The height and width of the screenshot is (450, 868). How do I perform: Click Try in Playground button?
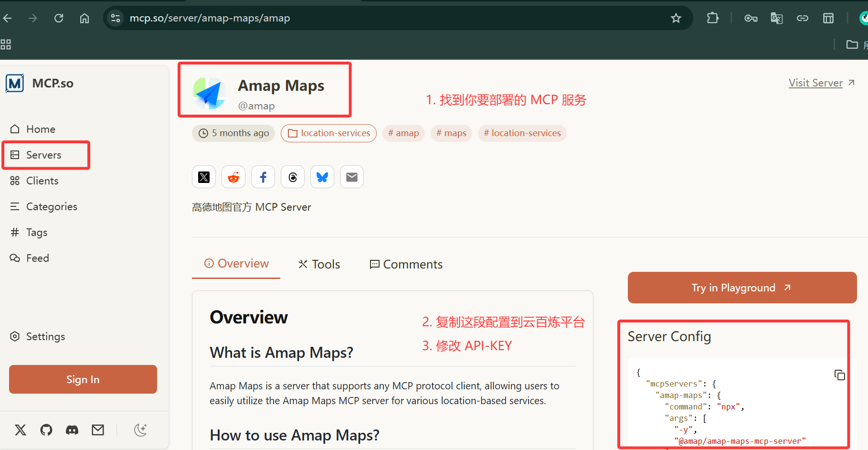(x=742, y=288)
